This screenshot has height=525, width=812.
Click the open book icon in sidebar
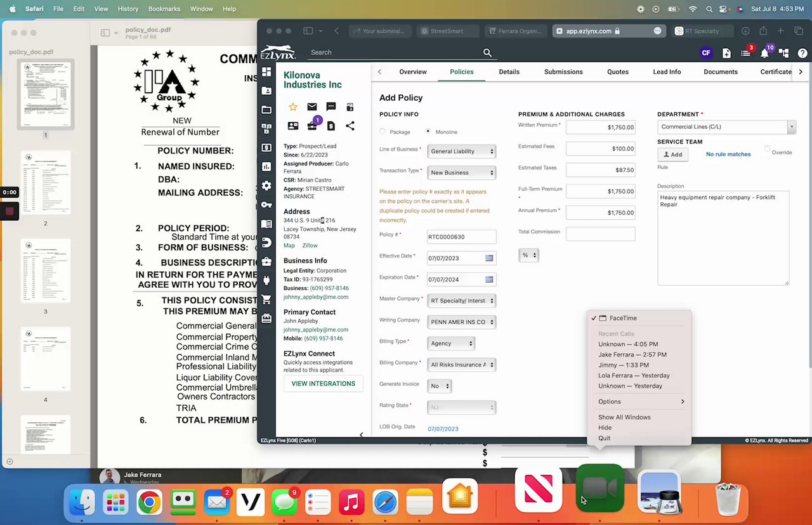tap(266, 224)
